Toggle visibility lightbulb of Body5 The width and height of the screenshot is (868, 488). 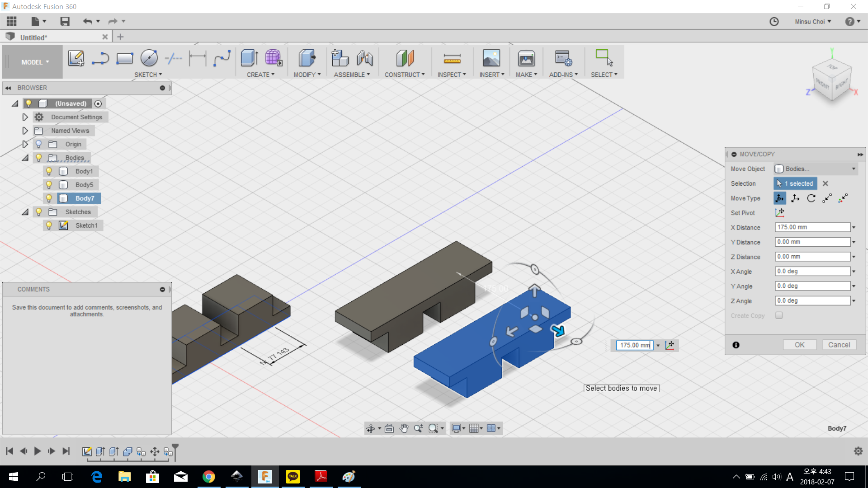click(x=49, y=185)
